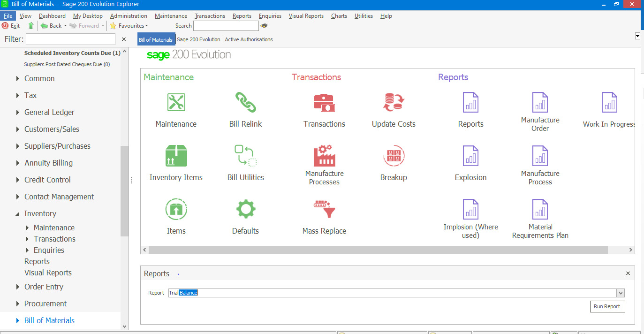The width and height of the screenshot is (644, 334).
Task: Open the Bill Utilities icon
Action: (245, 156)
